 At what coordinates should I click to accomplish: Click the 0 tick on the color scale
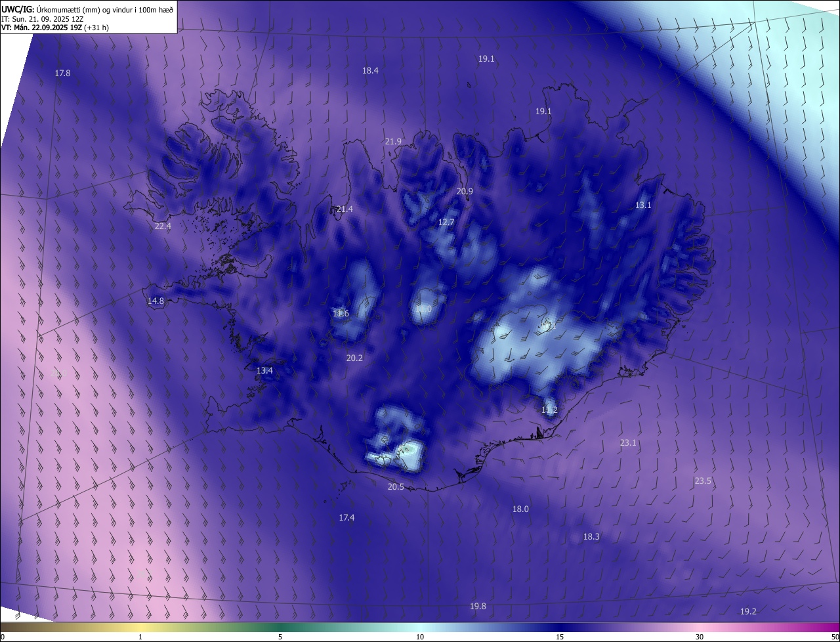pyautogui.click(x=3, y=637)
